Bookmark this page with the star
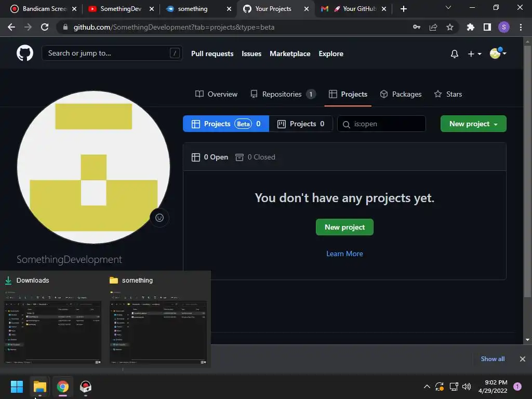 (x=450, y=27)
